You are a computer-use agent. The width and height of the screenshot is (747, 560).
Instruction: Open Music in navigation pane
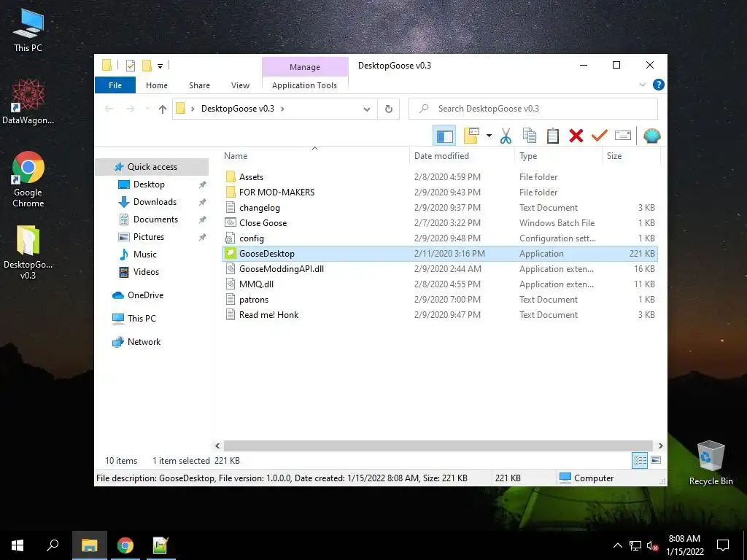pyautogui.click(x=145, y=254)
